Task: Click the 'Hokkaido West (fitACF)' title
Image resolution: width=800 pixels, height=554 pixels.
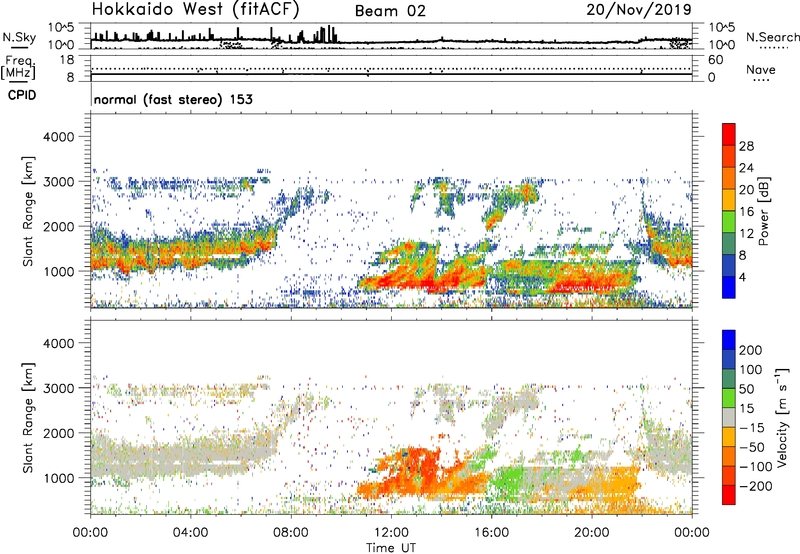Action: pos(195,10)
